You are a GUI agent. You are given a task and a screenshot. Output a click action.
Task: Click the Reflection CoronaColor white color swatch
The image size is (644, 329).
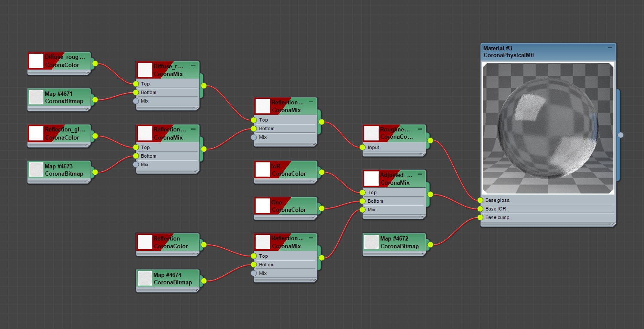145,242
